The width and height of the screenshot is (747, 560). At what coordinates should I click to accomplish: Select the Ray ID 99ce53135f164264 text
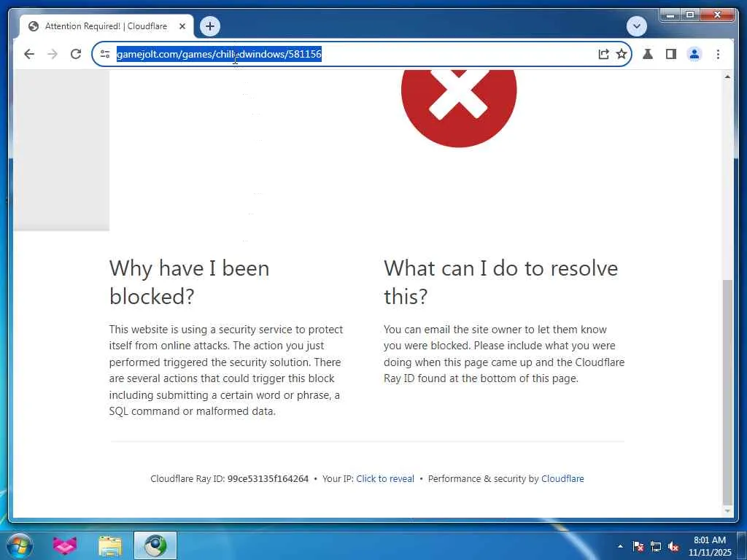[x=268, y=478]
